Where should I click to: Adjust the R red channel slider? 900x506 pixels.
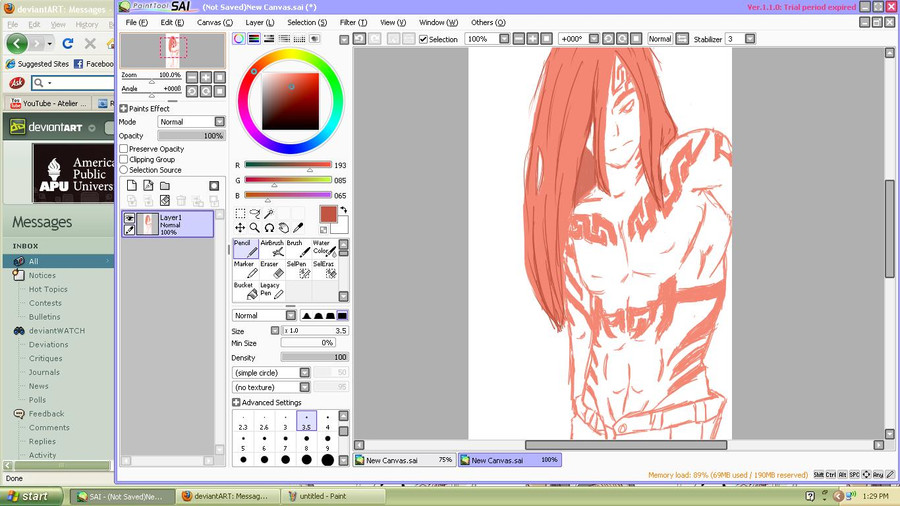click(x=288, y=165)
